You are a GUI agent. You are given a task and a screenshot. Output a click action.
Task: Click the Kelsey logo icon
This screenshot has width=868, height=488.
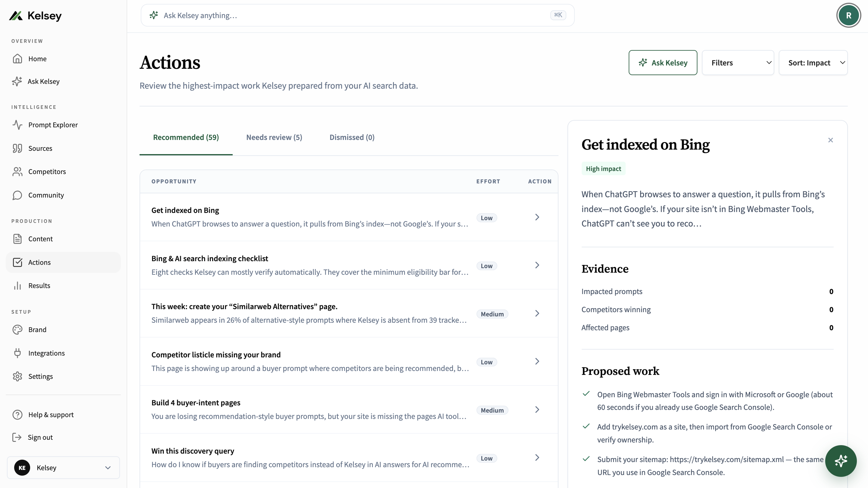(x=16, y=15)
